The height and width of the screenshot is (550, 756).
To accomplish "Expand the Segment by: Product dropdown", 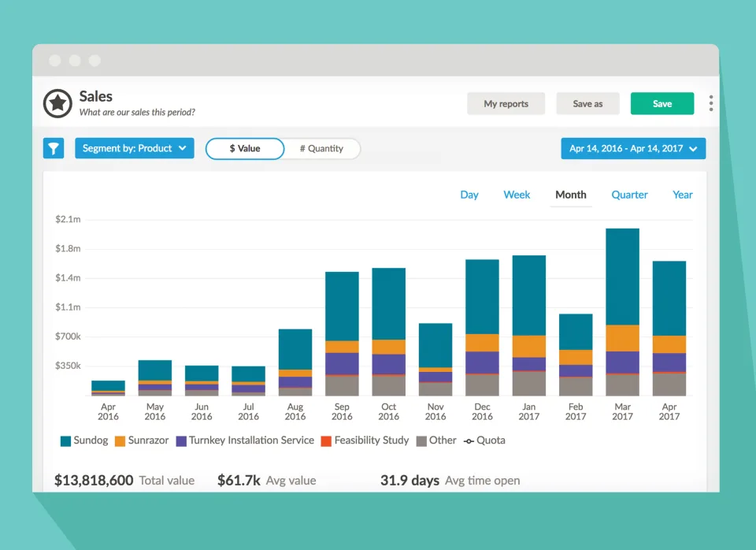I will pos(135,148).
